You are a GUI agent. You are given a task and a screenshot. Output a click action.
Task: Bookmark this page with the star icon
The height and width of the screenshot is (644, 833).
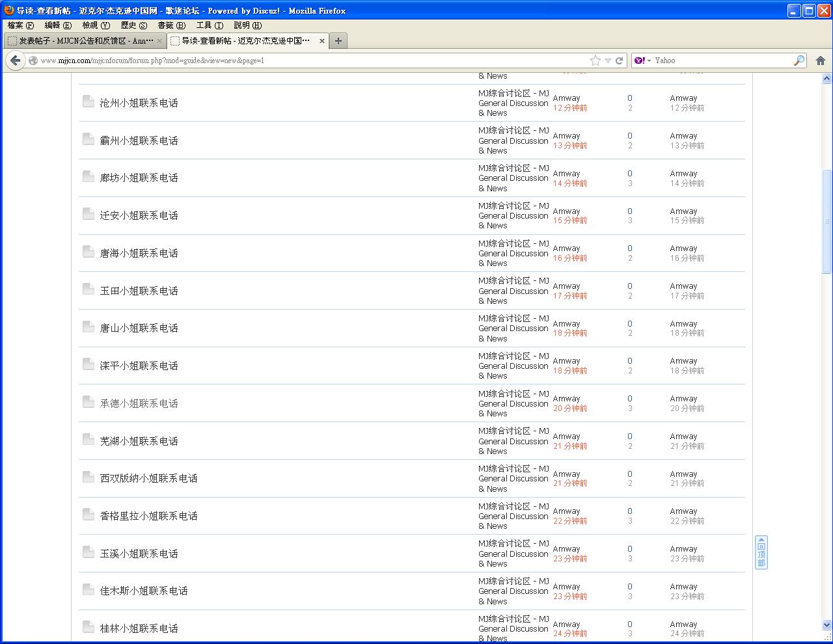(595, 60)
